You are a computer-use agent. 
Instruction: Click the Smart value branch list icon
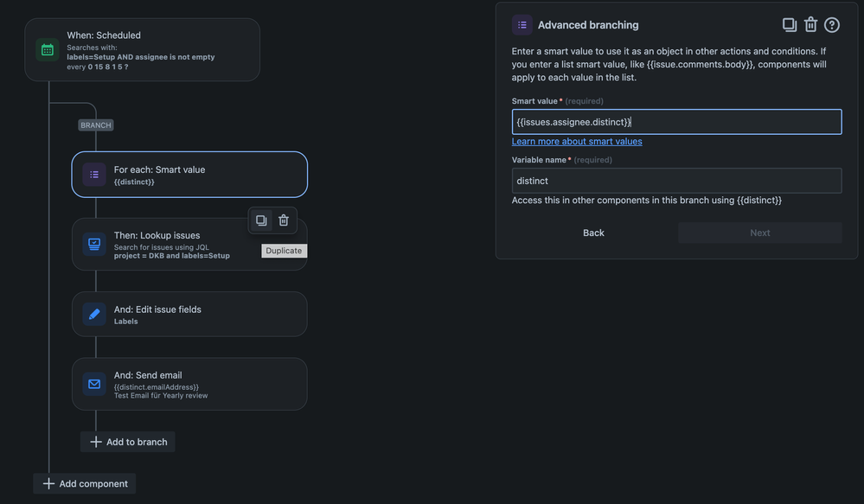tap(94, 175)
